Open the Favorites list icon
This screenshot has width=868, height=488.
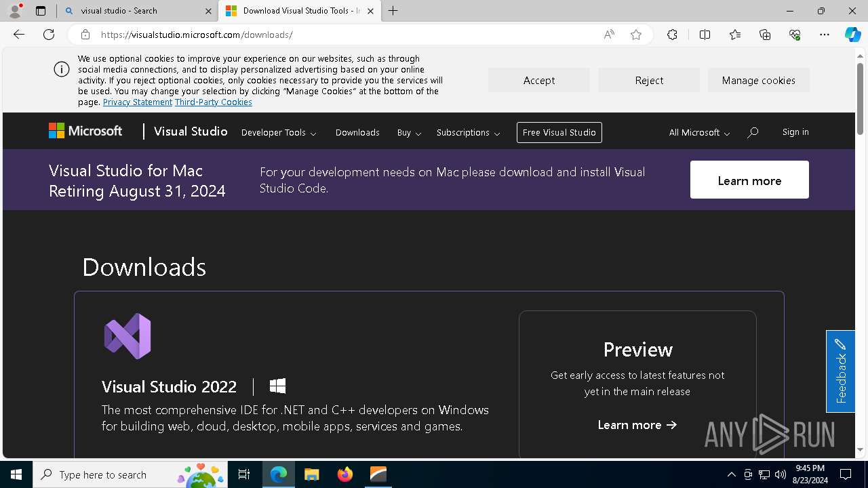point(735,35)
